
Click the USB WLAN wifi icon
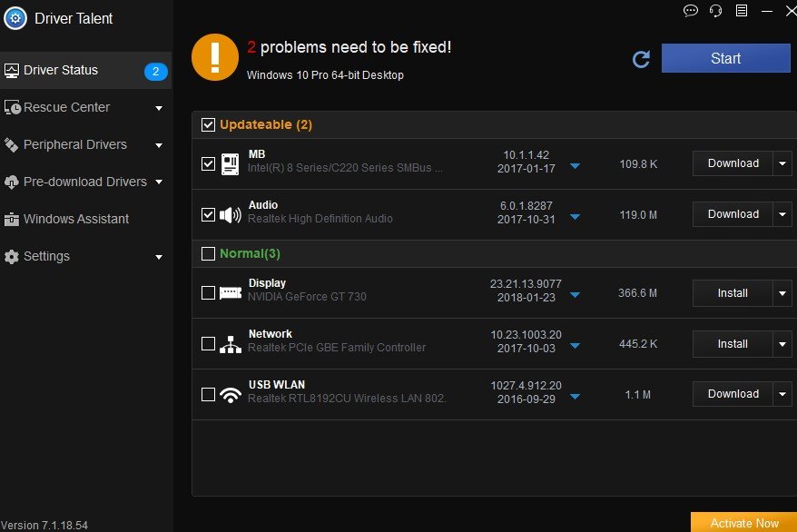pos(231,395)
